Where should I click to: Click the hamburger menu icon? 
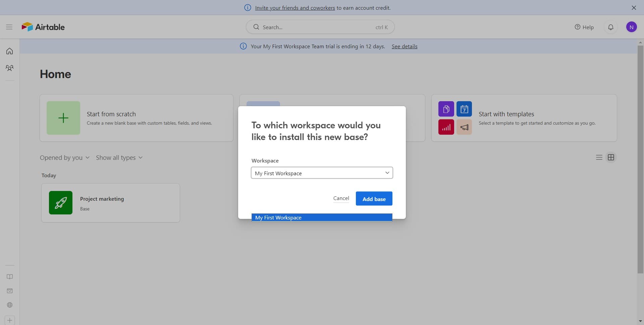[9, 27]
